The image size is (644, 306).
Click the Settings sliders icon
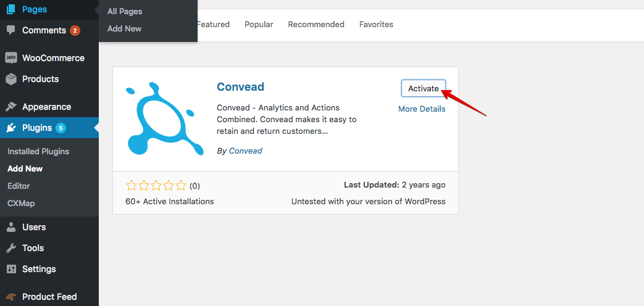tap(11, 269)
